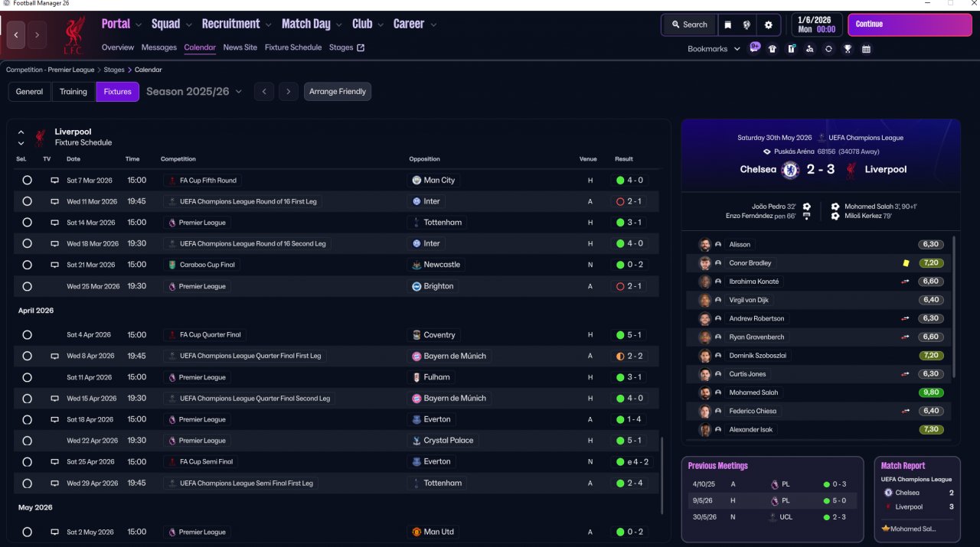Open the world globe icon in top bar
980x547 pixels.
746,24
